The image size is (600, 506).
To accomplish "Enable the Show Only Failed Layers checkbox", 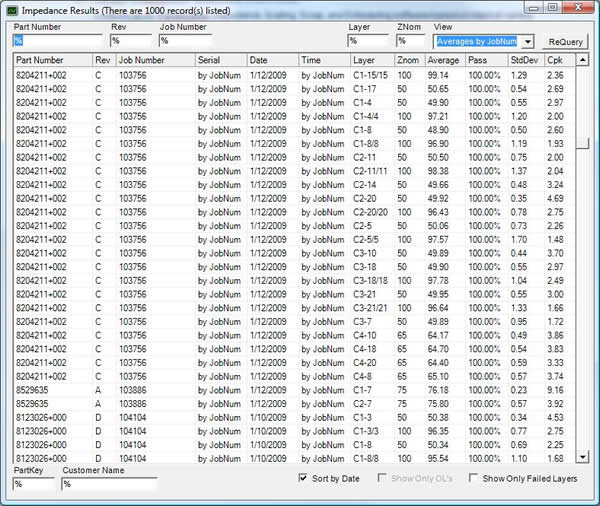I will [473, 478].
